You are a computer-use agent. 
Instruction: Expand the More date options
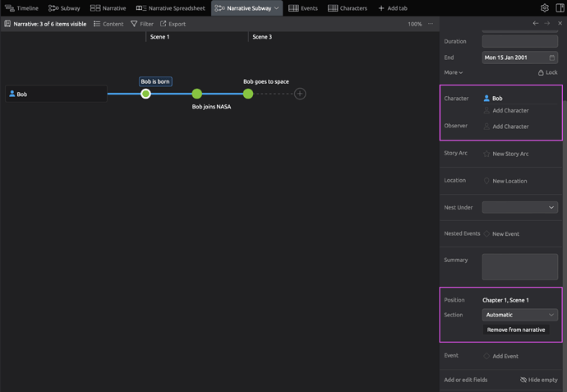click(454, 72)
